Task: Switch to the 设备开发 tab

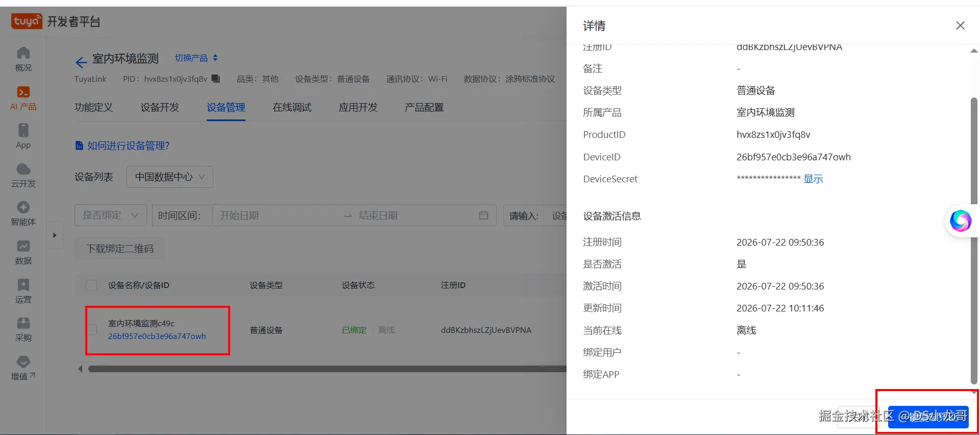Action: point(160,107)
